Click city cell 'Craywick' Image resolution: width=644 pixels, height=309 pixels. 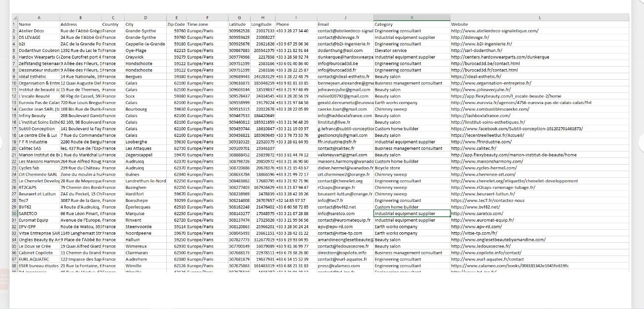coord(145,57)
